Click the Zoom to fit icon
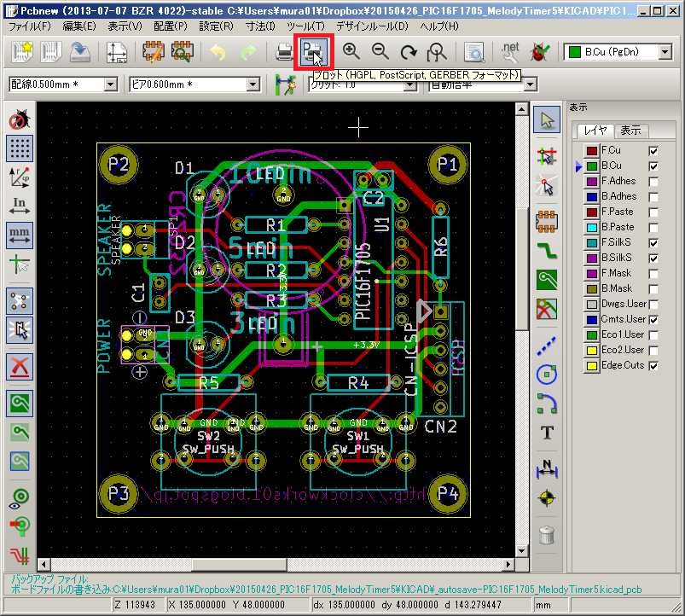 click(x=437, y=52)
